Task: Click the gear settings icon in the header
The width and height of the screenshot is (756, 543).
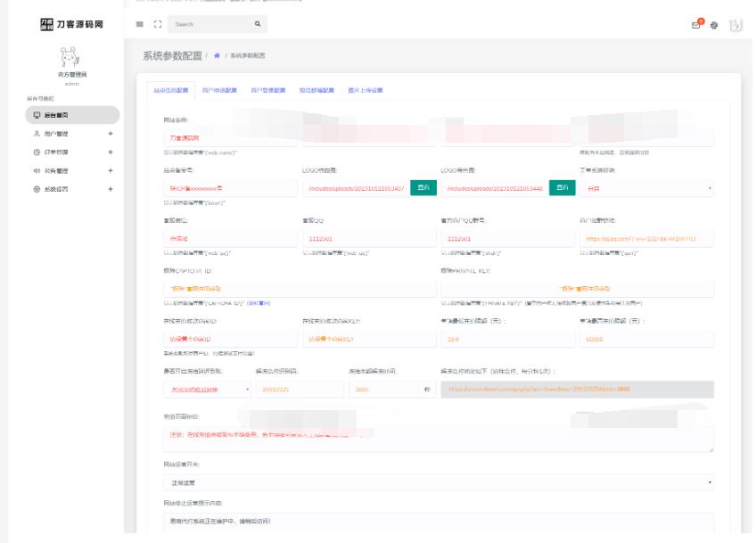Action: point(714,25)
